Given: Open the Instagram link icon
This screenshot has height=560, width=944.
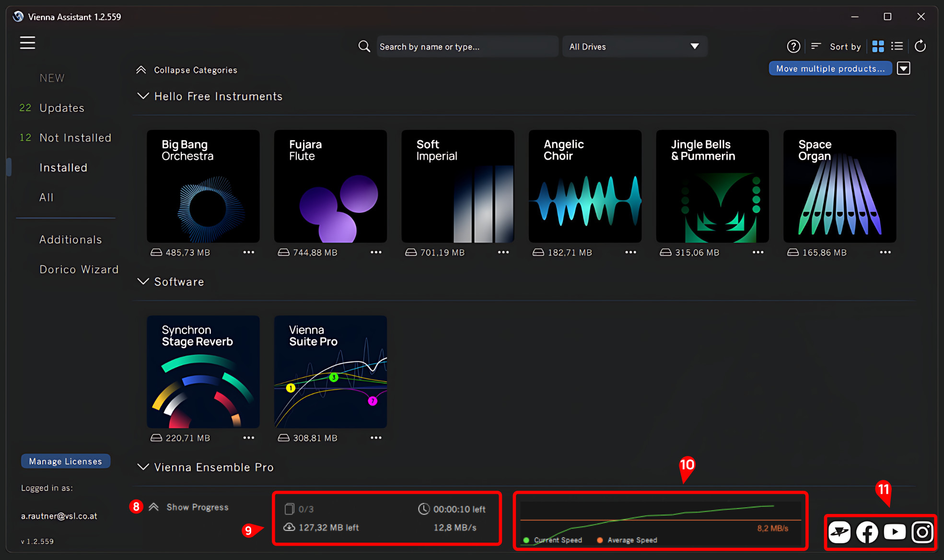Looking at the screenshot, I should click(922, 532).
